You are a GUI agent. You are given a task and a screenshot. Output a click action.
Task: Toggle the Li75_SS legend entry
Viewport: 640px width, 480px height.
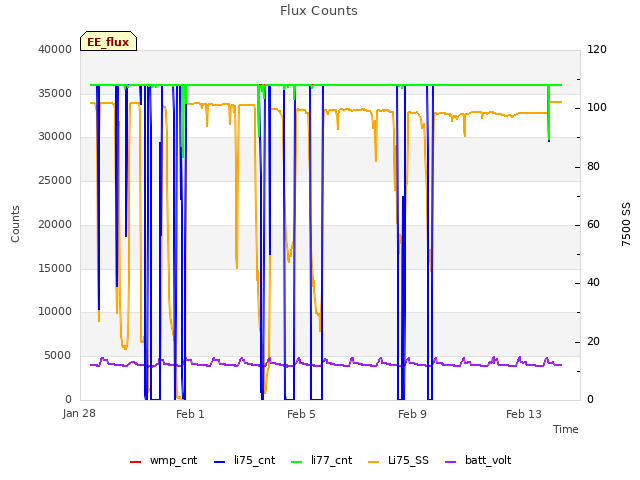coord(398,461)
